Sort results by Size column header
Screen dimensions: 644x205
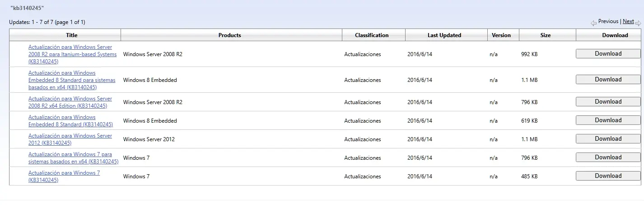pos(546,35)
